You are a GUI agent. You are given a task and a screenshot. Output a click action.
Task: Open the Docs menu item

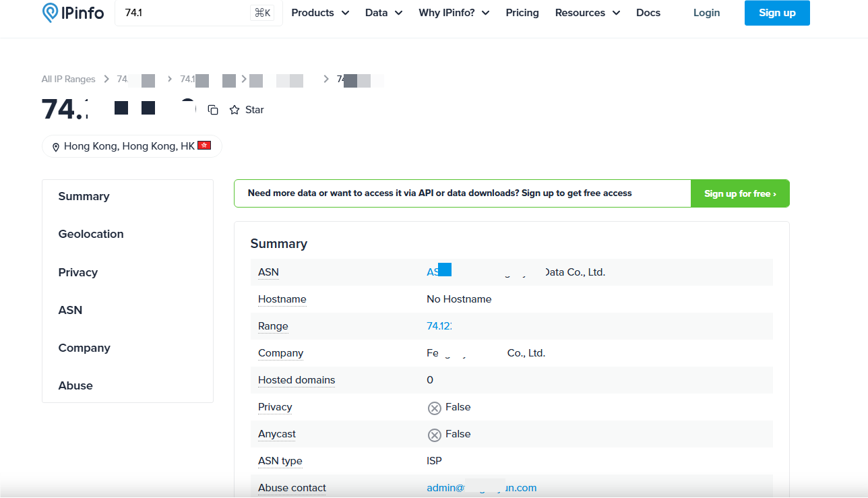click(648, 13)
